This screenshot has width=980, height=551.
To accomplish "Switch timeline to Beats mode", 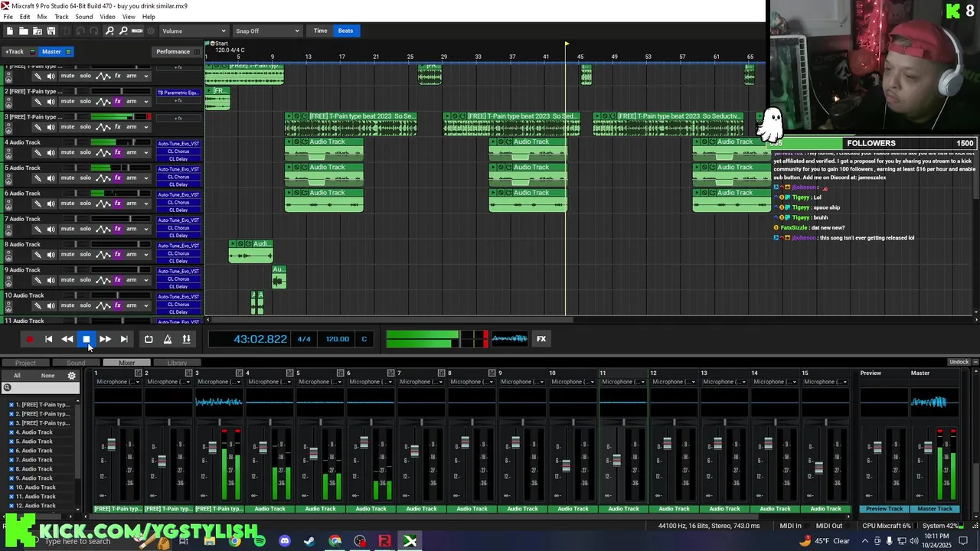I will pyautogui.click(x=346, y=31).
